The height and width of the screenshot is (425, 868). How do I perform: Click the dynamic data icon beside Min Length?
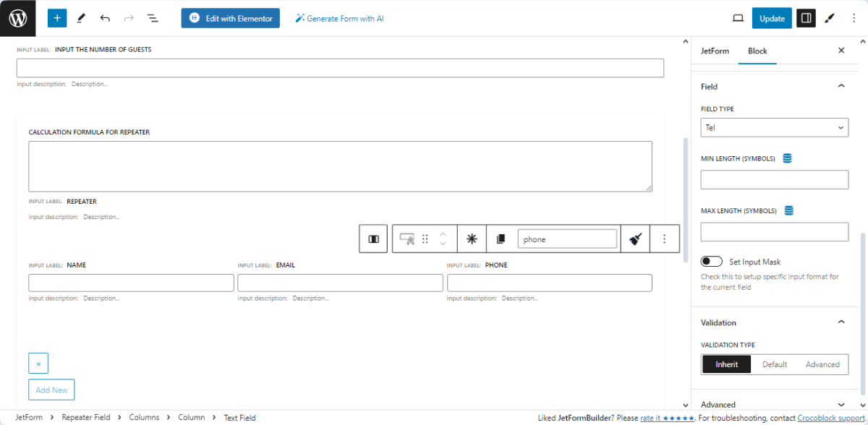787,158
